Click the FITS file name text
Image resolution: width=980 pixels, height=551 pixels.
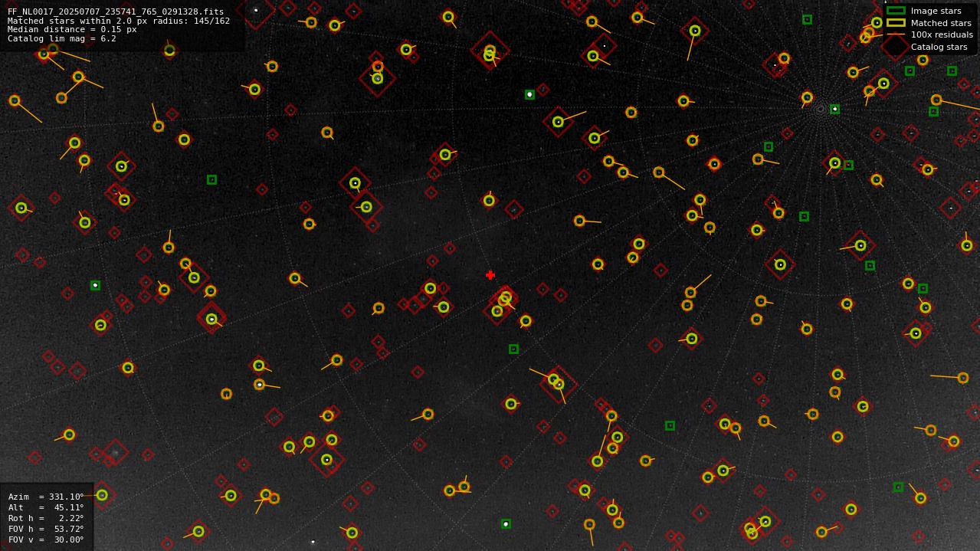(x=116, y=12)
